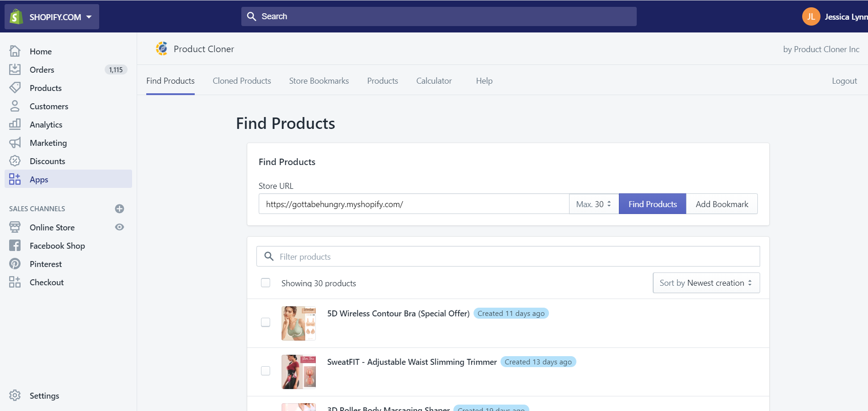Screen dimensions: 868x411
Task: Open the Max. 30 dropdown
Action: pos(593,204)
